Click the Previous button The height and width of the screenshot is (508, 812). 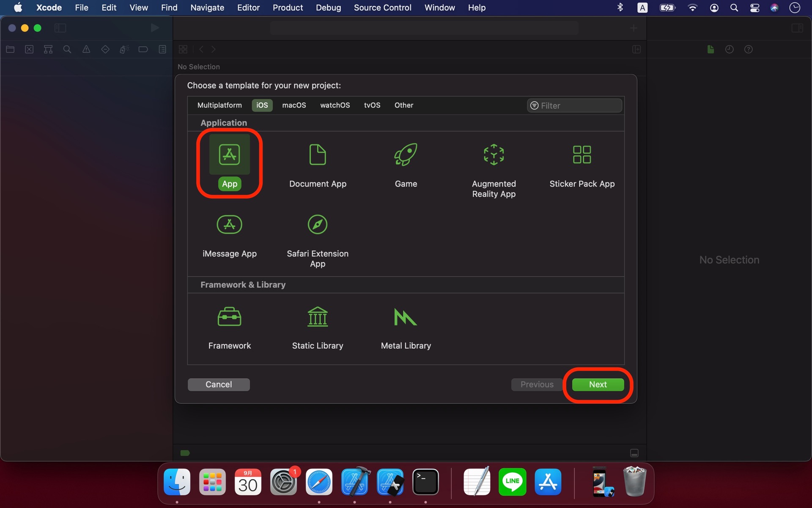[x=537, y=384]
